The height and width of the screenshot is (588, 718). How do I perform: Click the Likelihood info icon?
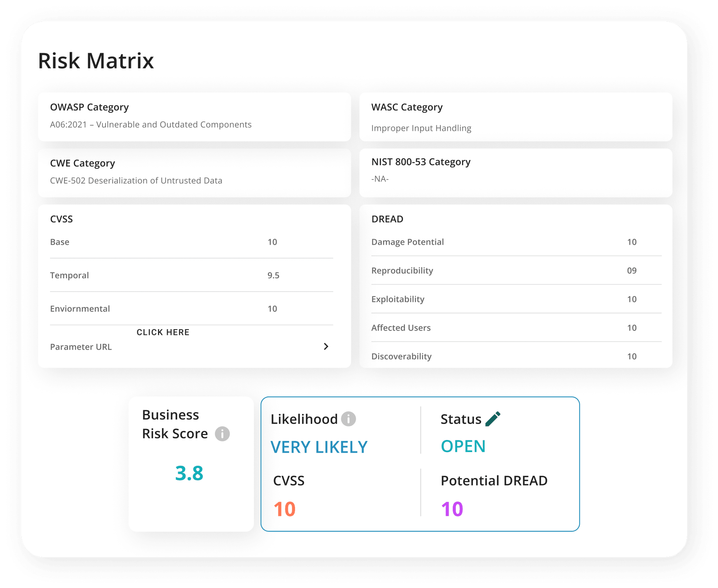click(x=348, y=419)
